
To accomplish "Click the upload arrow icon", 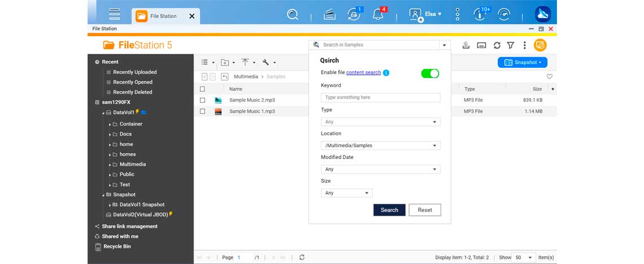I will (245, 62).
